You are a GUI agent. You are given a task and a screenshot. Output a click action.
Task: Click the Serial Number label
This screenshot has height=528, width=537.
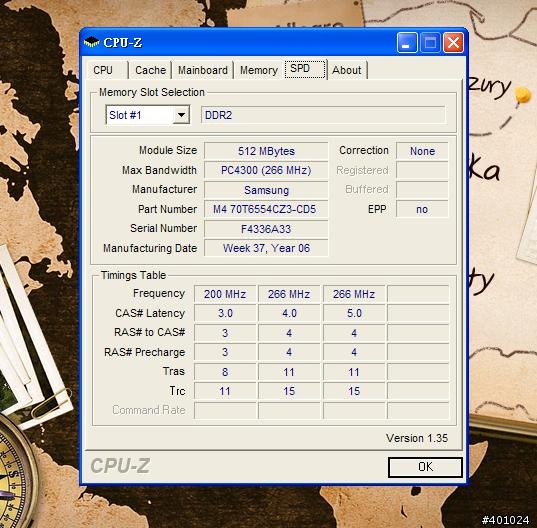(164, 228)
